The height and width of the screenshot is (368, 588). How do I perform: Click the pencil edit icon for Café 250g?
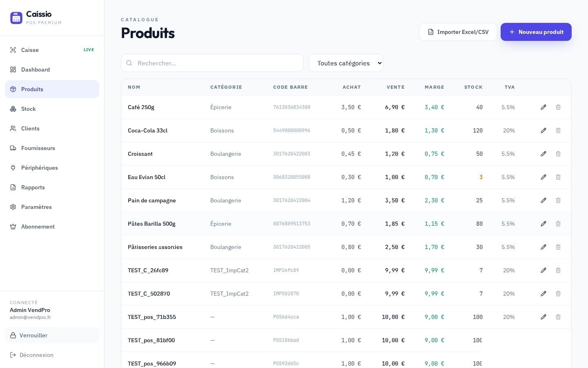tap(543, 107)
